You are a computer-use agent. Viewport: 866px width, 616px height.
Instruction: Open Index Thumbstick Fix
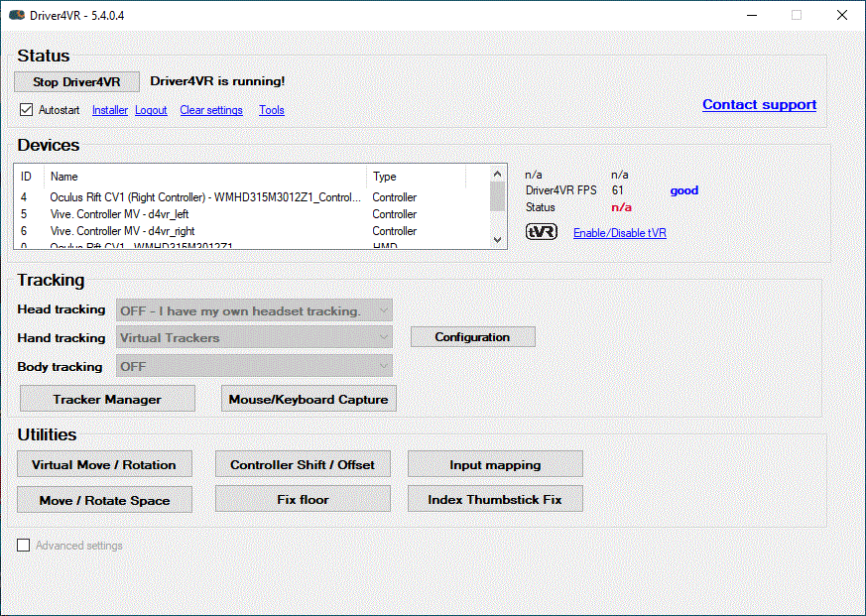click(495, 499)
